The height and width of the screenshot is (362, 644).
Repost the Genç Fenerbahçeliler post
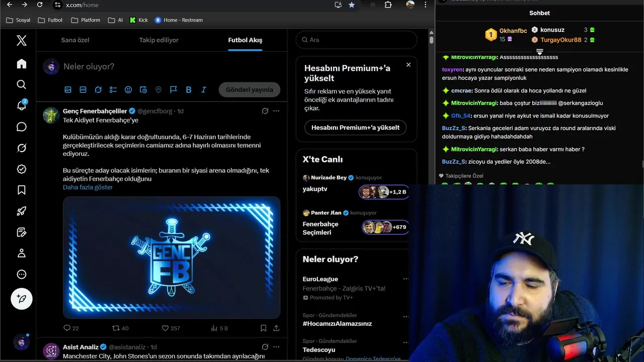click(x=120, y=328)
